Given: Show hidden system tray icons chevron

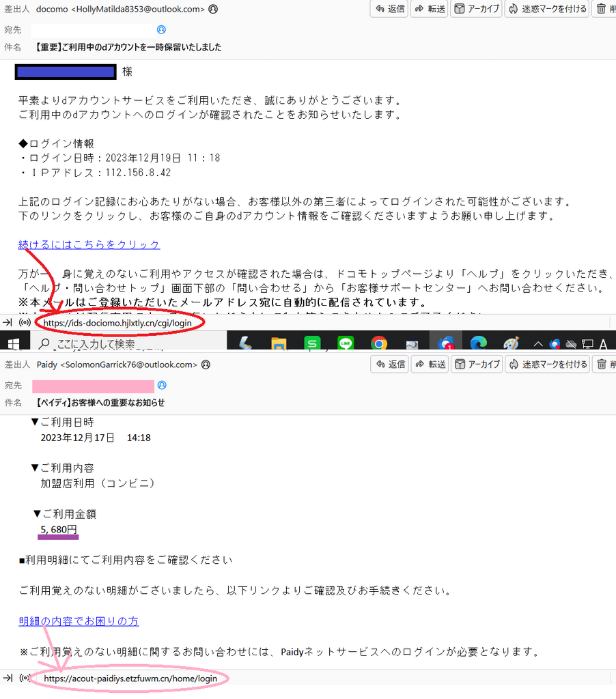Looking at the screenshot, I should [538, 344].
